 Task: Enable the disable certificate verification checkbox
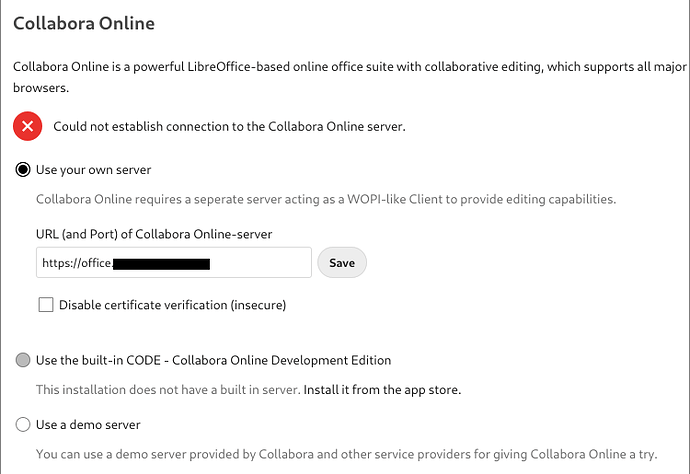tap(46, 305)
